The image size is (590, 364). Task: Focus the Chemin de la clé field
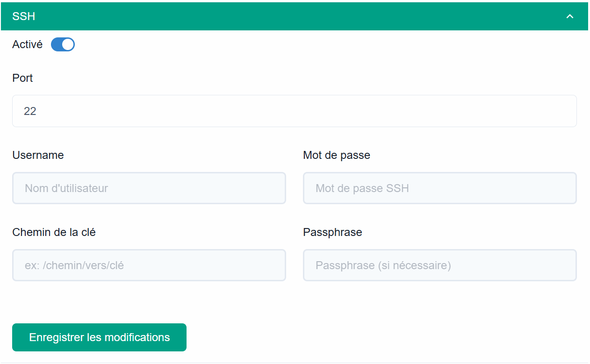pyautogui.click(x=149, y=265)
